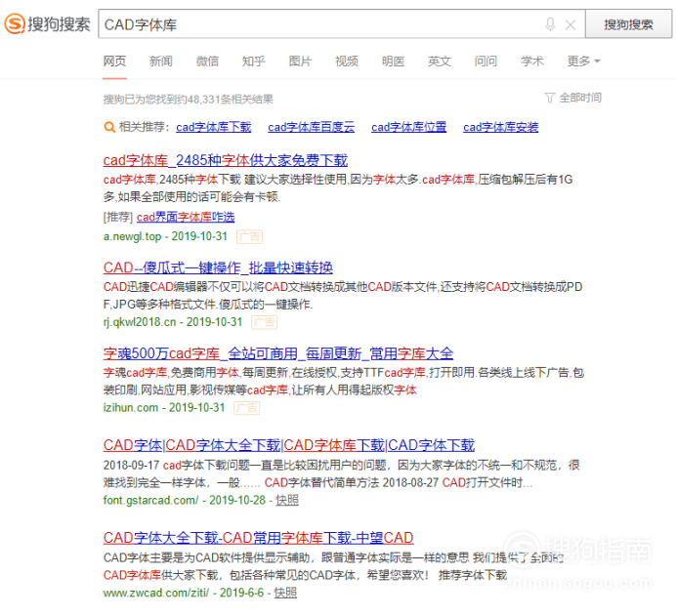The height and width of the screenshot is (616, 676).
Task: Open the 图片 tab
Action: click(300, 62)
